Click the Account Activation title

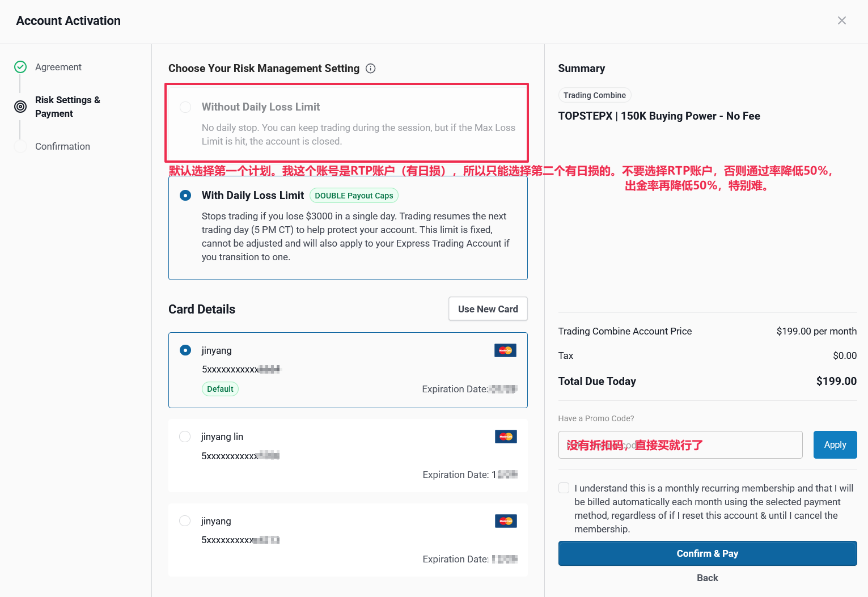(x=69, y=21)
